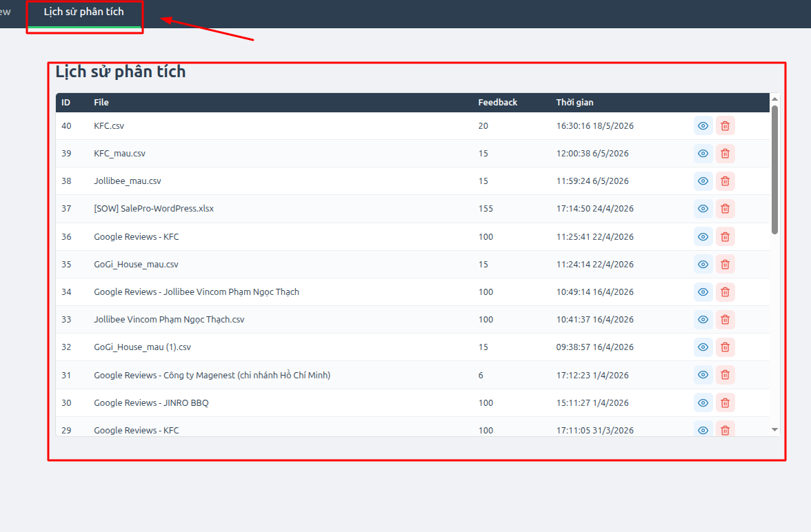Click the File column header
The height and width of the screenshot is (532, 811).
(101, 103)
